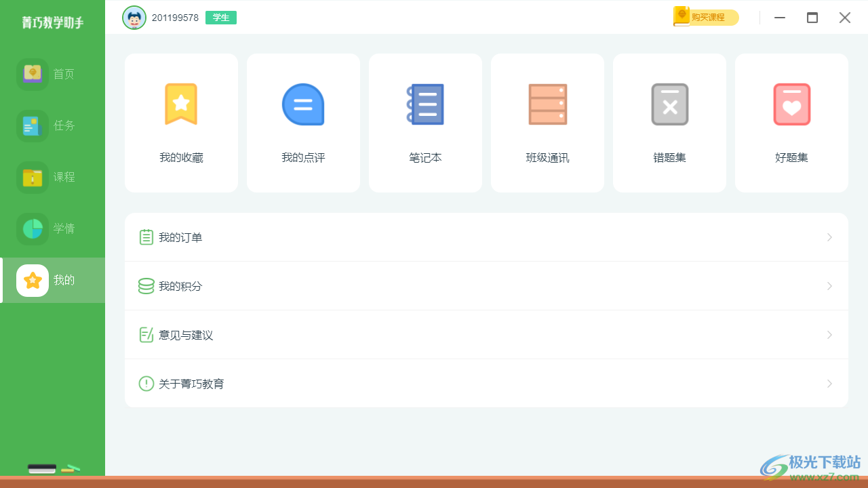Expand the 关于菁巧教育 row chevron
The width and height of the screenshot is (868, 488).
pos(829,384)
